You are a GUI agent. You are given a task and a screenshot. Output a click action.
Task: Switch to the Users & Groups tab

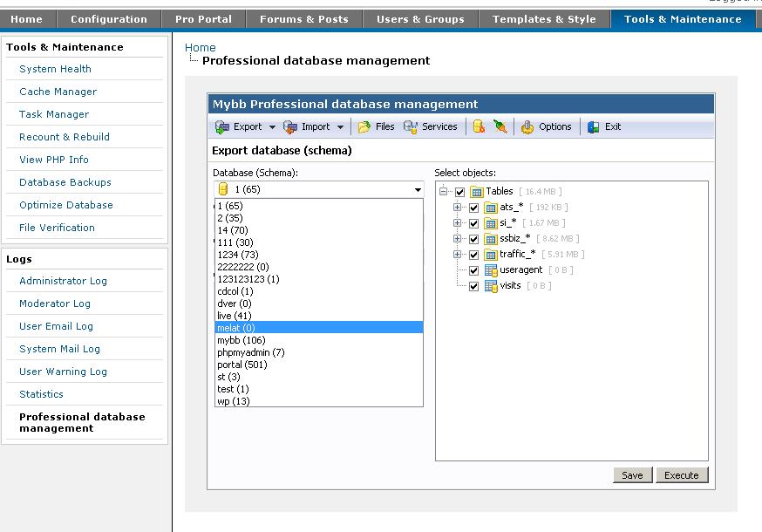(x=420, y=19)
